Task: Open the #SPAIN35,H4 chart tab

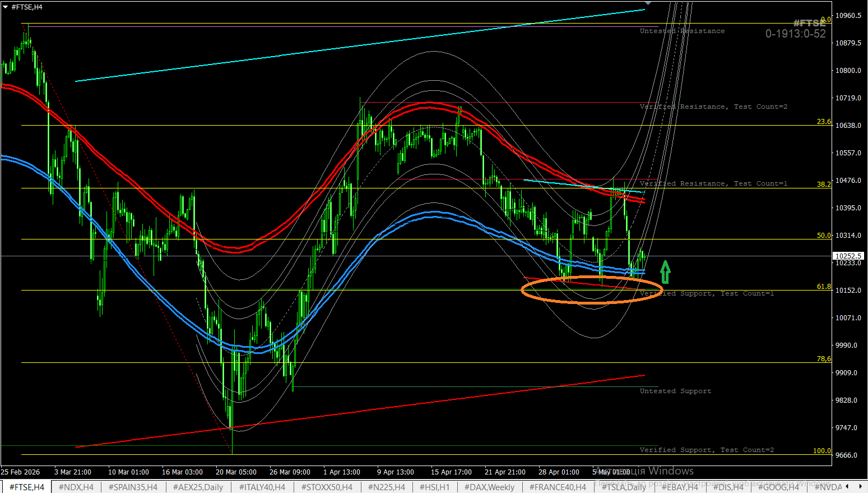Action: [133, 487]
